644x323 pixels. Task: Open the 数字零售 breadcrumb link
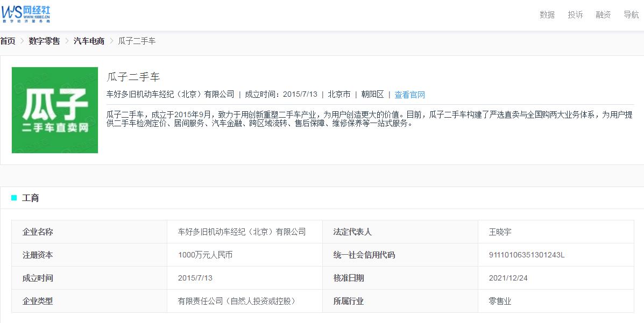pos(44,41)
